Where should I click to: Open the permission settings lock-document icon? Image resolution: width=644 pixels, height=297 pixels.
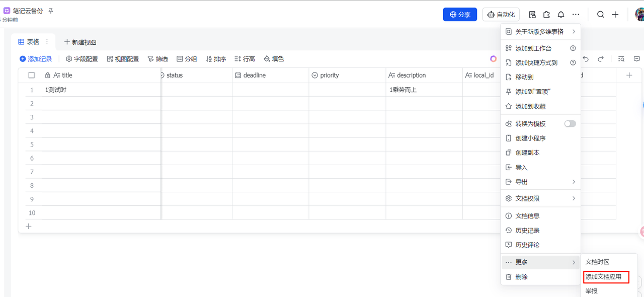point(532,15)
